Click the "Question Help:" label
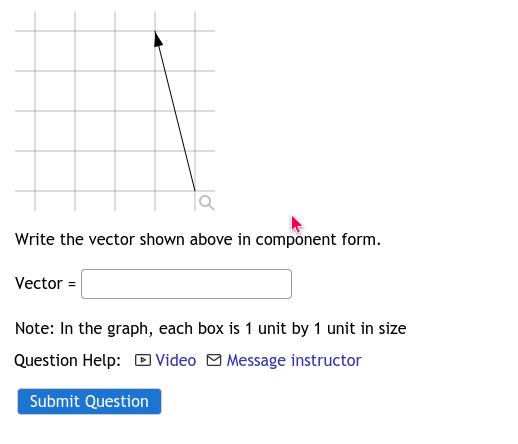This screenshot has height=444, width=518. point(68,360)
